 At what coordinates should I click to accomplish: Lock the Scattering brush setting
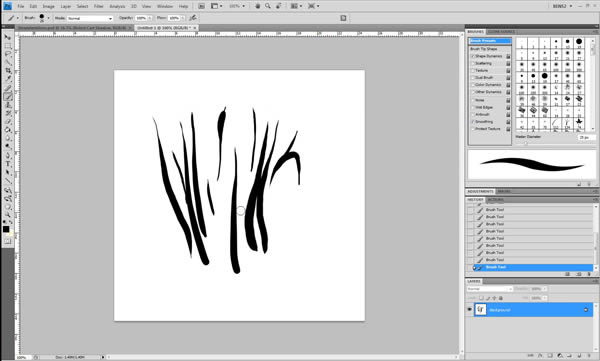click(x=508, y=64)
